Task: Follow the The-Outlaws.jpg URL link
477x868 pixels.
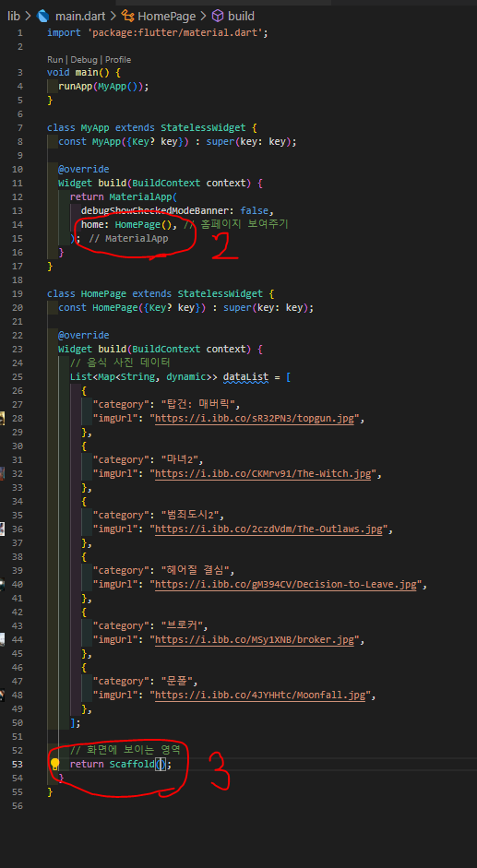Action: [268, 529]
